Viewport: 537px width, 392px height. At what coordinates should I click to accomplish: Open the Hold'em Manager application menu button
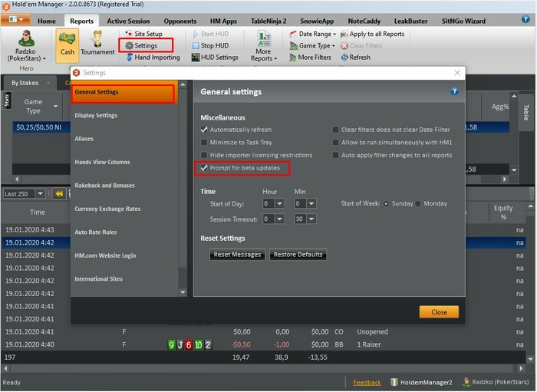(x=15, y=19)
